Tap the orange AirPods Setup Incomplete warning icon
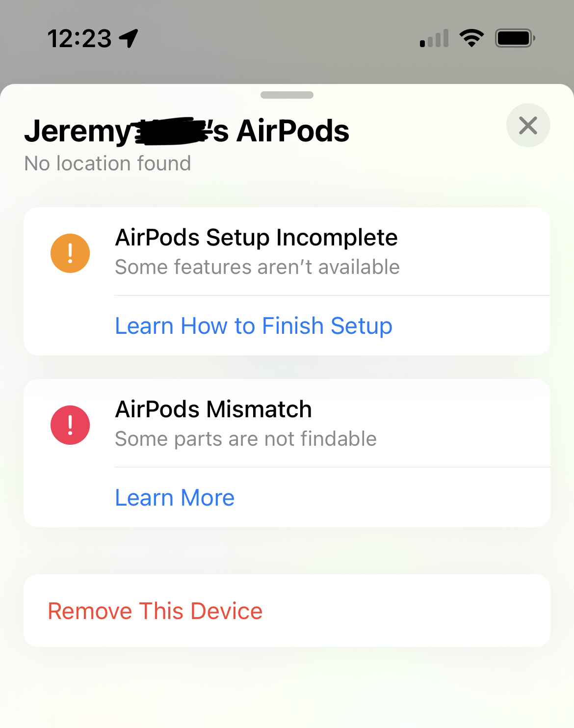Viewport: 574px width, 728px height. pos(69,252)
